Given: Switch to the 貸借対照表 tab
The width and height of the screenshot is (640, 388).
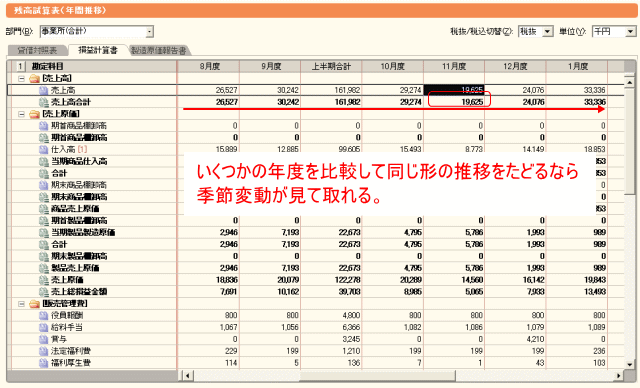Looking at the screenshot, I should pos(38,50).
